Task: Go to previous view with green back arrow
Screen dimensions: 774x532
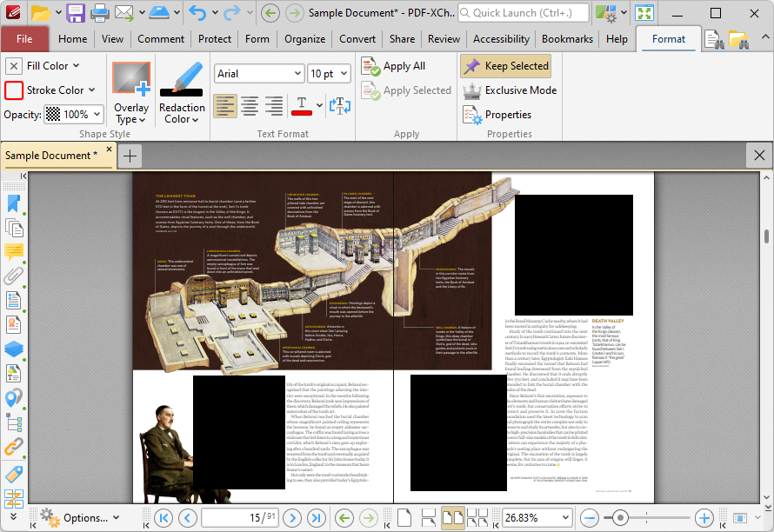Action: tap(270, 13)
